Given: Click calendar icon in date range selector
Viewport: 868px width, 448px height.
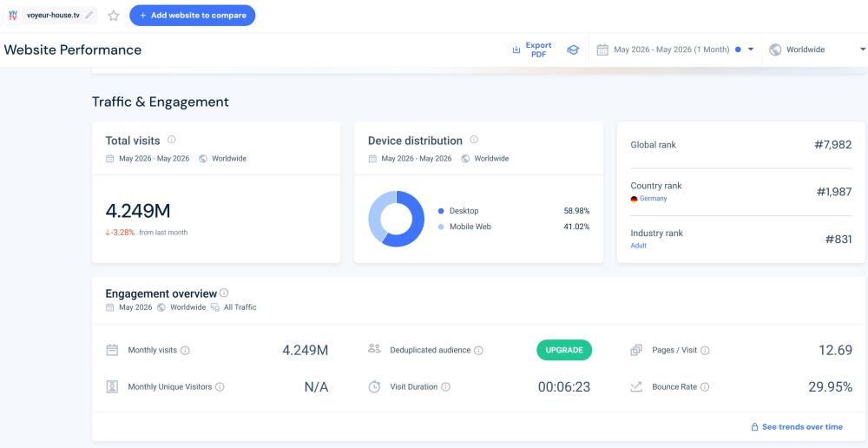Looking at the screenshot, I should coord(602,49).
